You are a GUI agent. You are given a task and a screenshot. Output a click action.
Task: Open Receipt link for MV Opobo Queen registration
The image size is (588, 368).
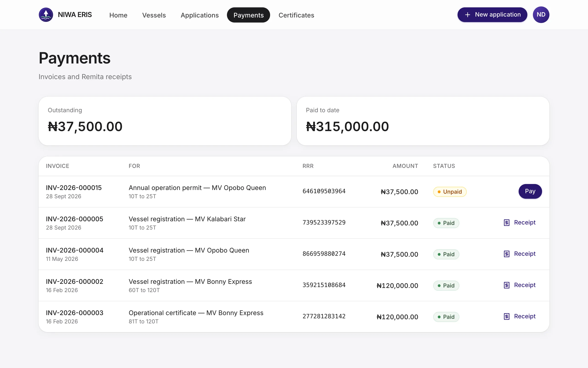520,254
